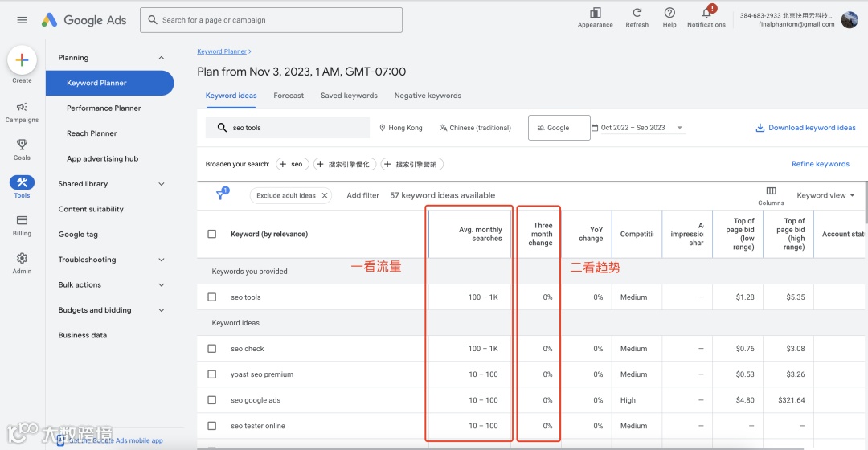Check the 'yoast seo premium' row
The image size is (868, 450).
(212, 374)
